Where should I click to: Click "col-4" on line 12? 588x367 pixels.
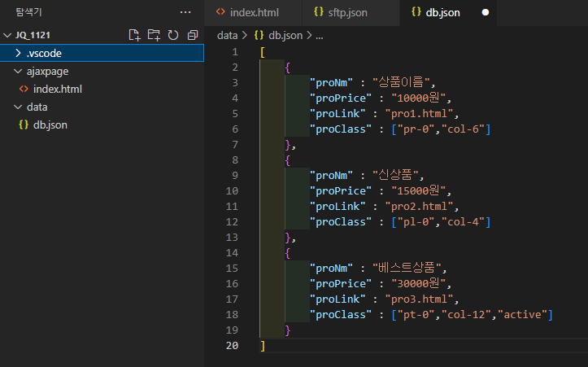pos(463,222)
